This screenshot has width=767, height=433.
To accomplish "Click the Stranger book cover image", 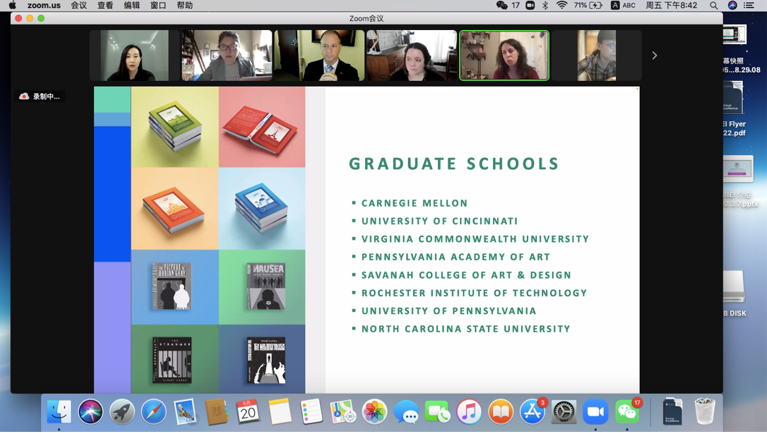I will [172, 360].
